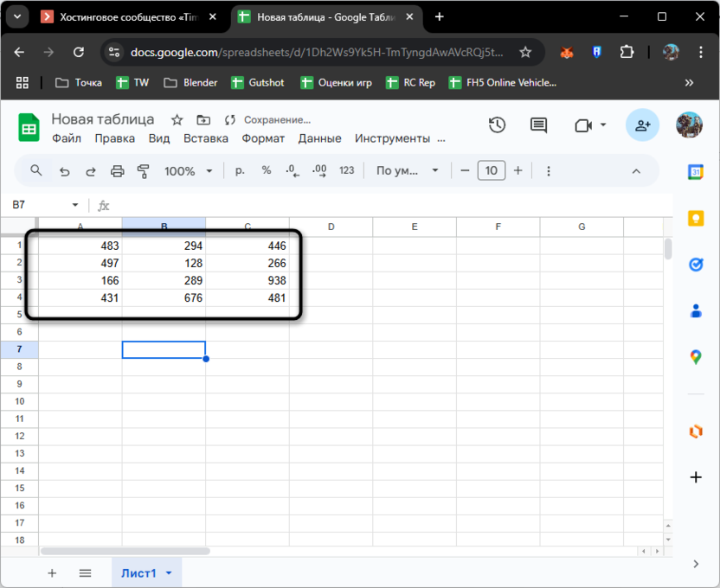The width and height of the screenshot is (720, 588).
Task: Click the increase decimal places icon
Action: pos(318,170)
